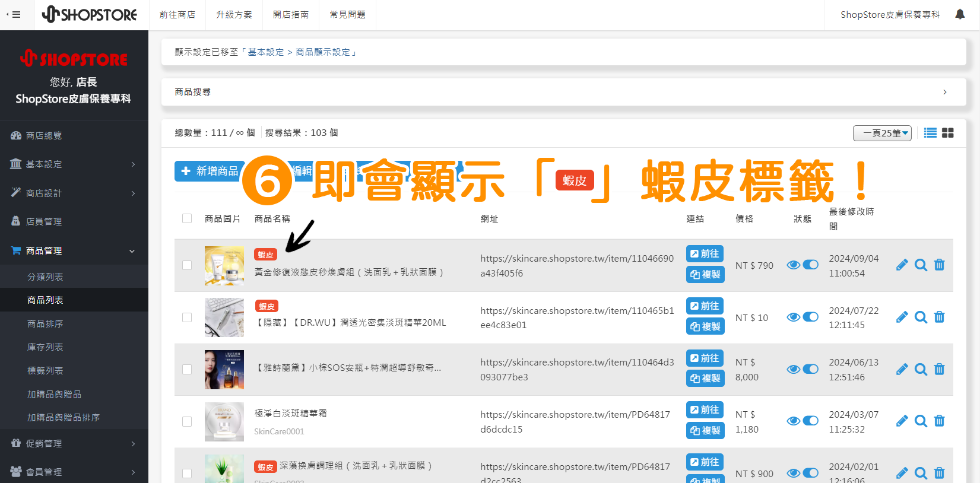Expand 基本設定 sidebar menu
The width and height of the screenshot is (980, 483).
[x=74, y=164]
